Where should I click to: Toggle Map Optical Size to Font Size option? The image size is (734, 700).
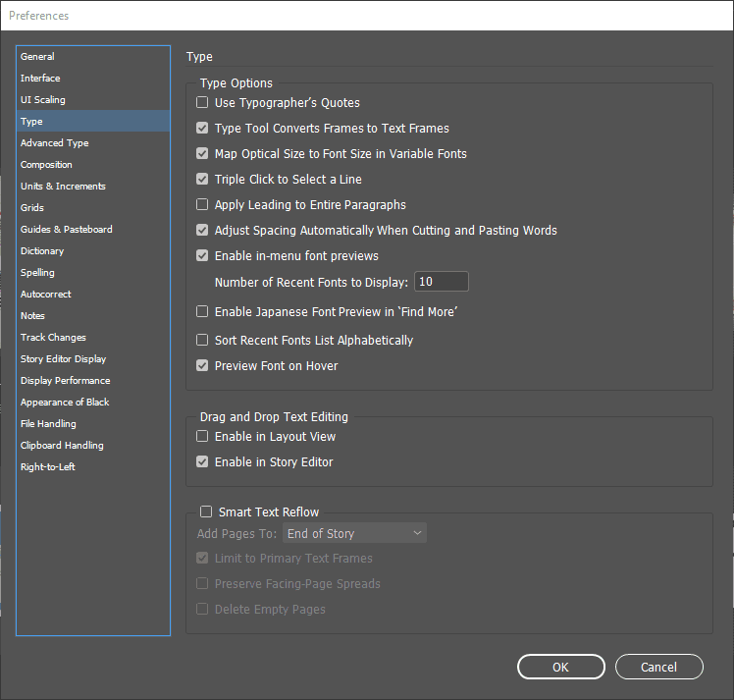(202, 153)
